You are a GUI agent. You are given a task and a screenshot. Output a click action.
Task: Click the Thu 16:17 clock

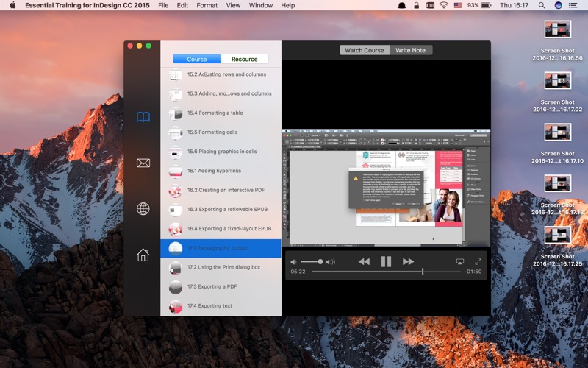(514, 5)
